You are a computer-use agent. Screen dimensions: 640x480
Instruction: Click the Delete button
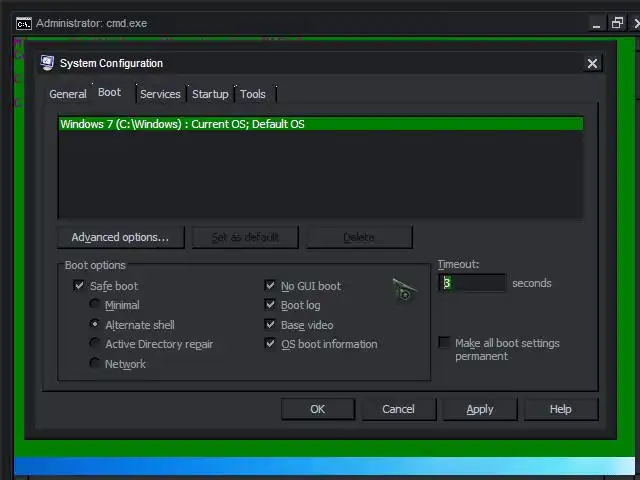tap(359, 237)
